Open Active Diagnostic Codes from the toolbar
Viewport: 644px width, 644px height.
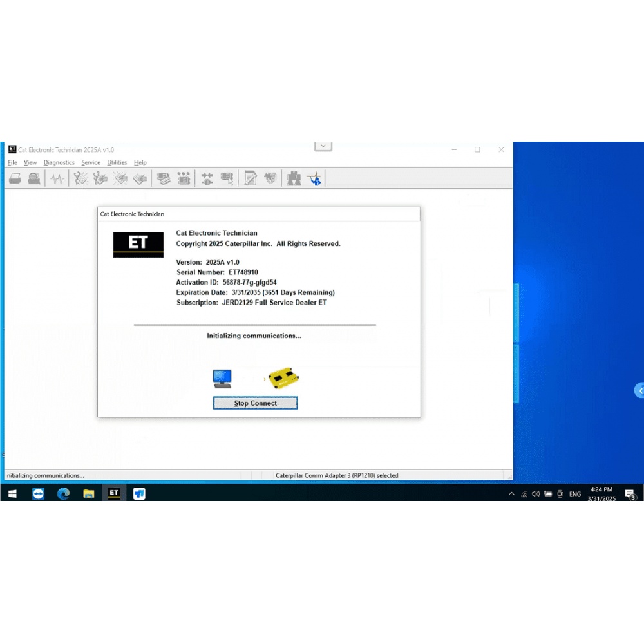pos(80,178)
